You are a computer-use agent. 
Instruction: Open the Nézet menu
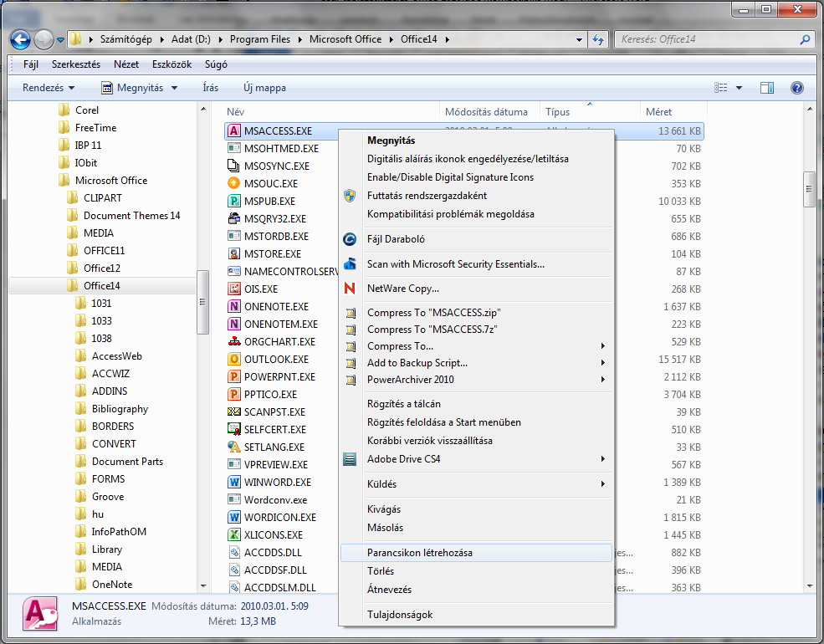126,64
